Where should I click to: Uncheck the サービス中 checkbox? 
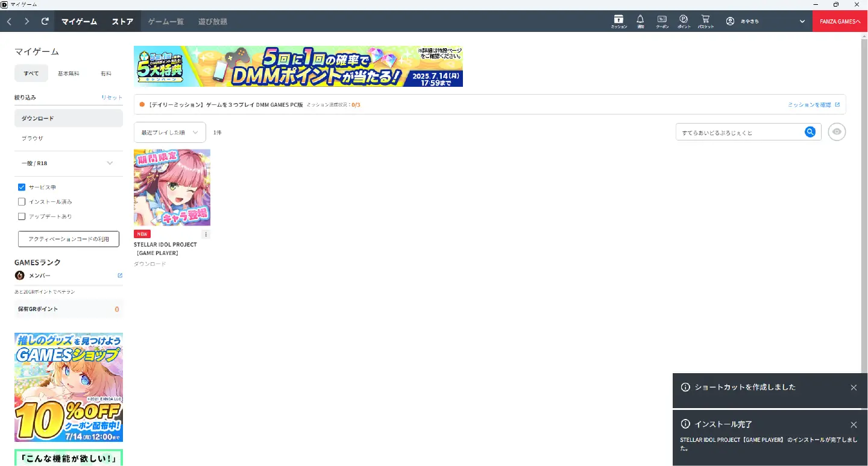[22, 187]
